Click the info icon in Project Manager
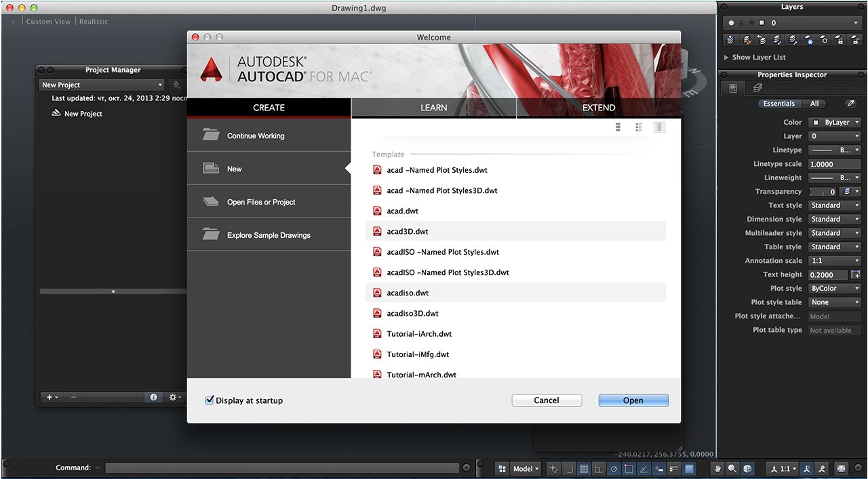Screen dimensions: 868x479 153,397
